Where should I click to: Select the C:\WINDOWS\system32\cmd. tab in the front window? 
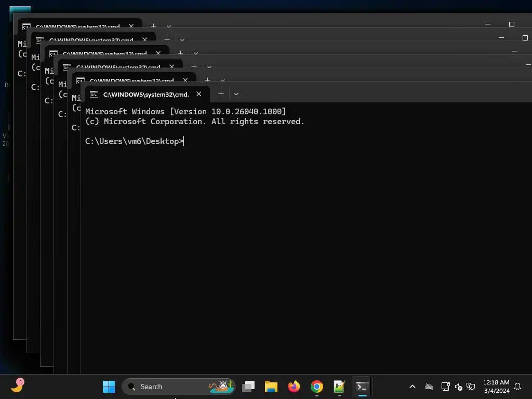click(147, 94)
